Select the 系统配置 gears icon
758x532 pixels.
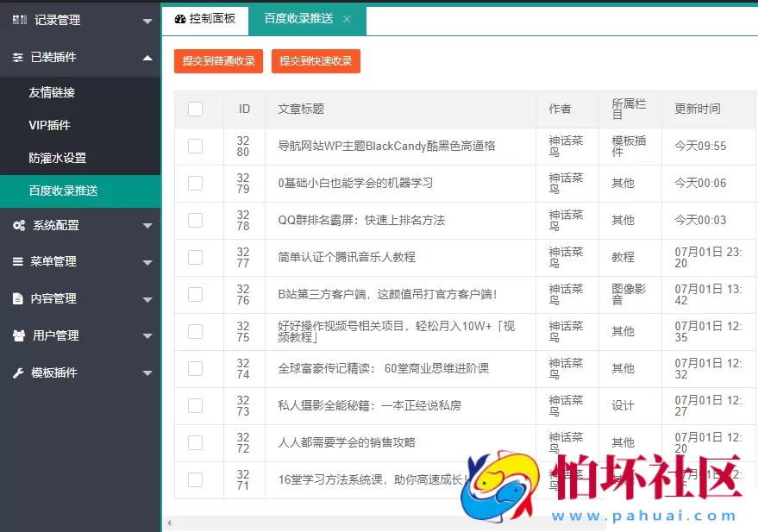tap(19, 225)
